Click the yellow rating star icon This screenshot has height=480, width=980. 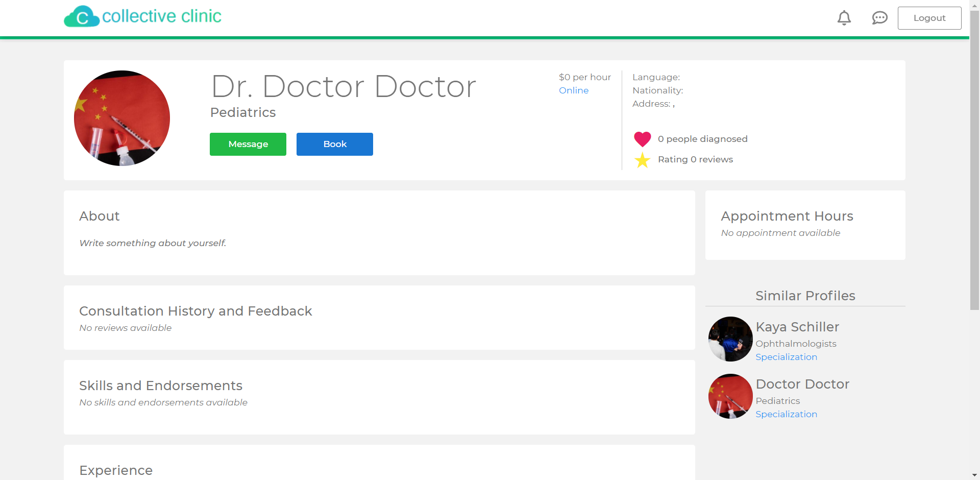click(643, 160)
